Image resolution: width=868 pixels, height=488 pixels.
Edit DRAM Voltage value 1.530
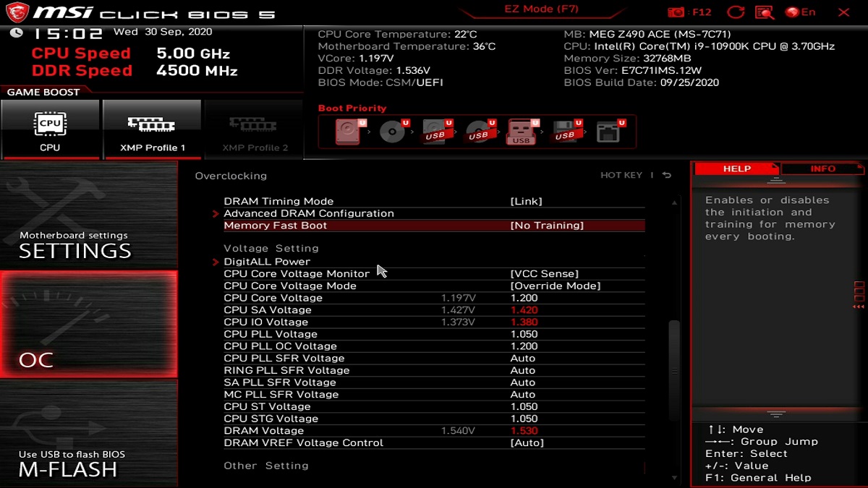pyautogui.click(x=524, y=431)
